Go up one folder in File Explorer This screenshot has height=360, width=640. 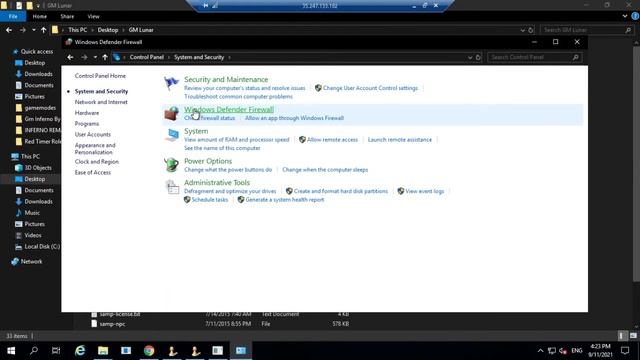(43, 30)
